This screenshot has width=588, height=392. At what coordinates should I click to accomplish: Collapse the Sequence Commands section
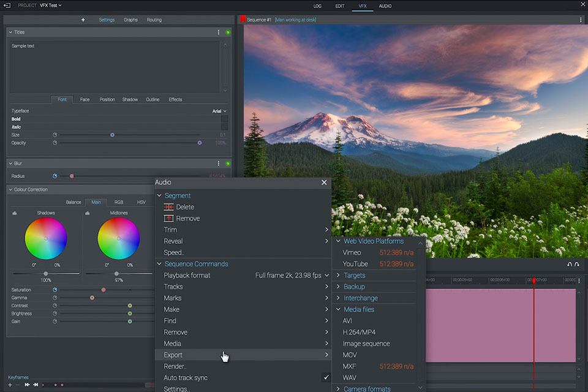(159, 264)
